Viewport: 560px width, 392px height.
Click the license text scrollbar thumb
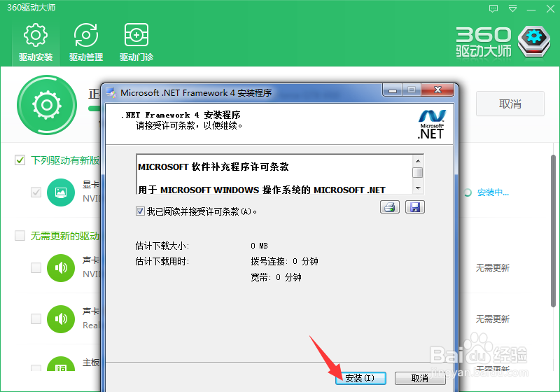tap(417, 172)
